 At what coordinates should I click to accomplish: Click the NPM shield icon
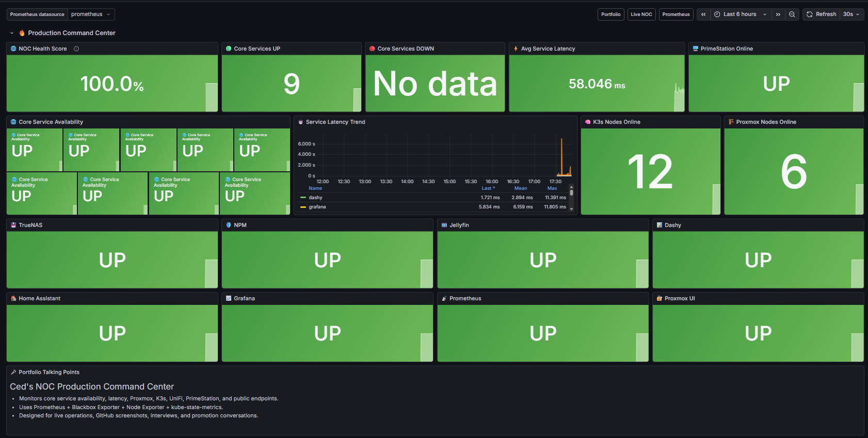[x=229, y=225]
